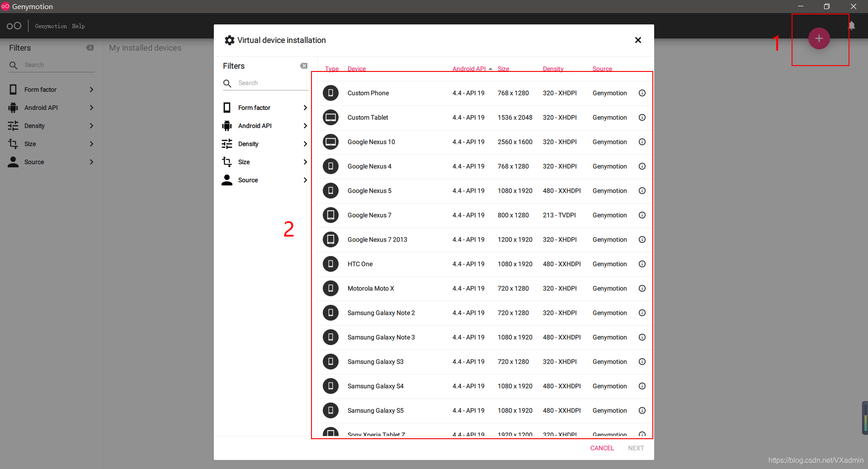Clear filters icon in the dialog Filters panel

pyautogui.click(x=304, y=66)
